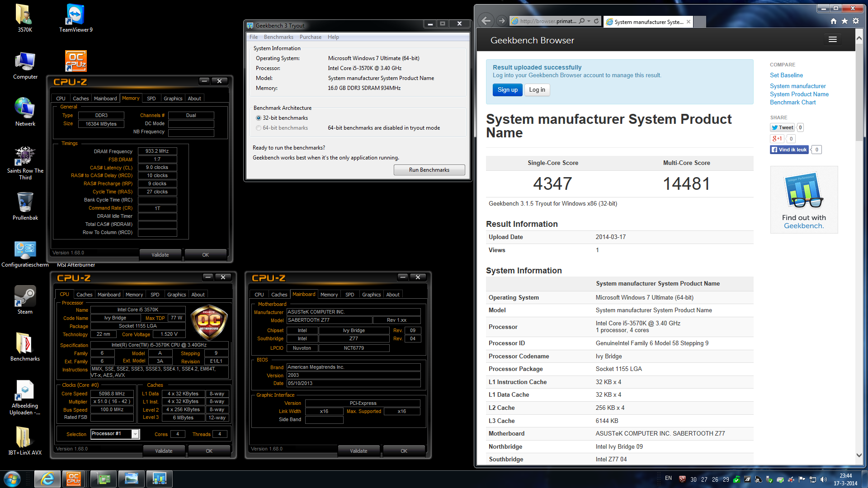Open the Benchmarks desktop folder
868x488 pixels.
25,347
